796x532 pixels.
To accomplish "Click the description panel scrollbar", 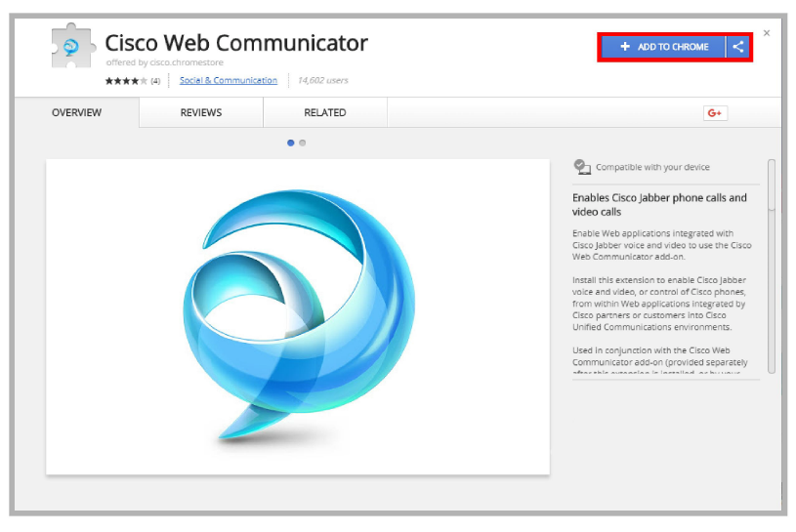I will coord(772,266).
